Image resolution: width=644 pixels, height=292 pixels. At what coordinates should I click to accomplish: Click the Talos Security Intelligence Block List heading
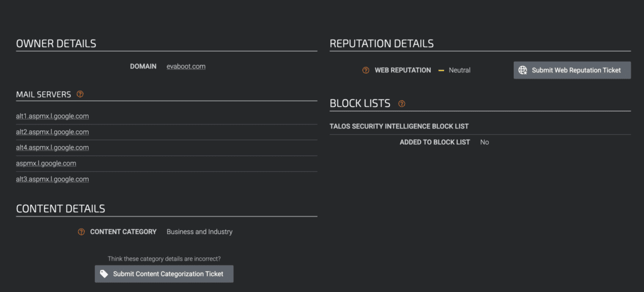tap(399, 126)
